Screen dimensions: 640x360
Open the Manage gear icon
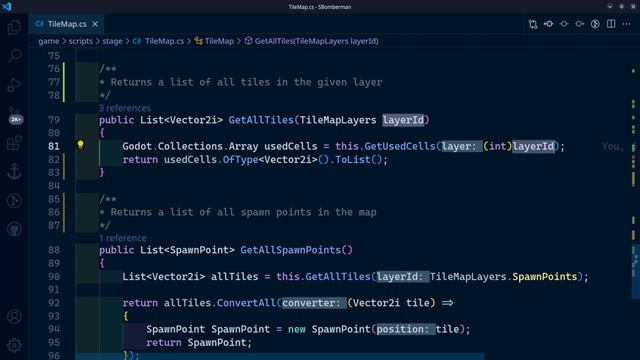coord(14,345)
